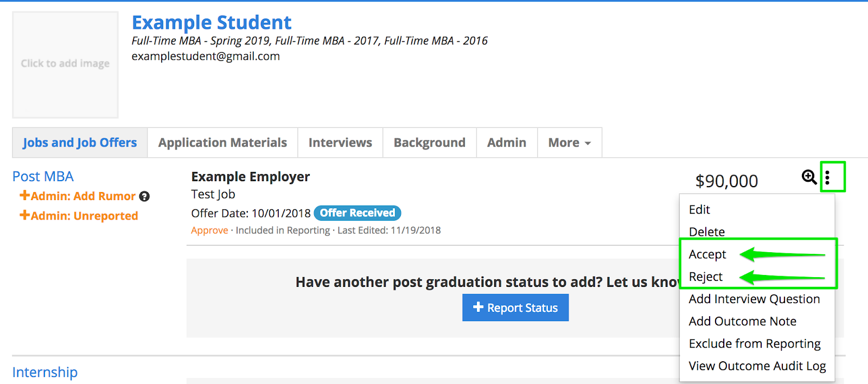This screenshot has height=384, width=868.
Task: Switch to the Application Materials tab
Action: click(x=222, y=143)
